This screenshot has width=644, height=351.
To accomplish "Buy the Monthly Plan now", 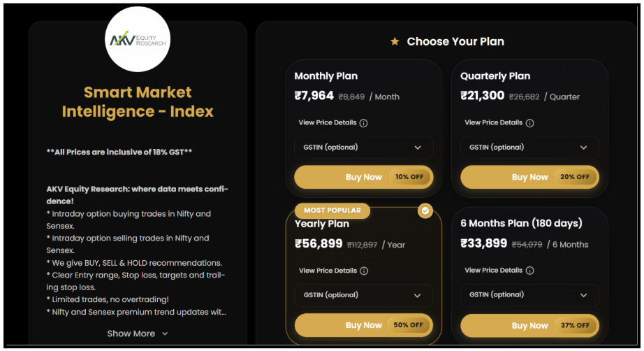I will [x=363, y=177].
